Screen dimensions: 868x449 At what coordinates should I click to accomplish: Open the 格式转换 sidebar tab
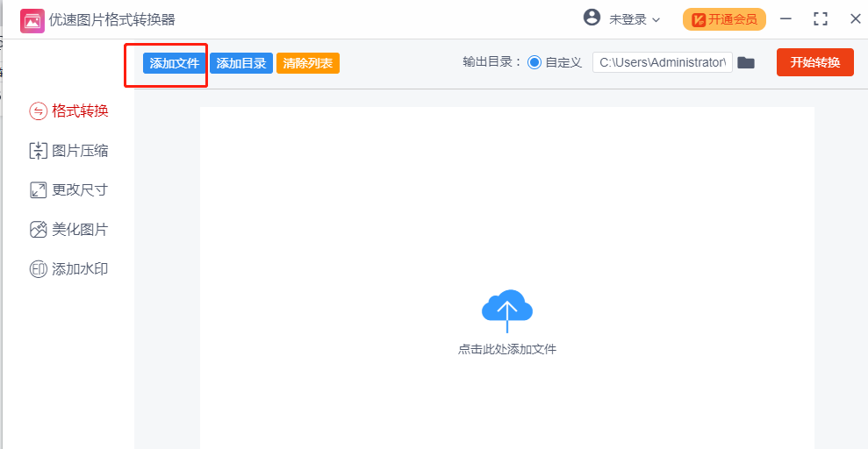coord(68,111)
